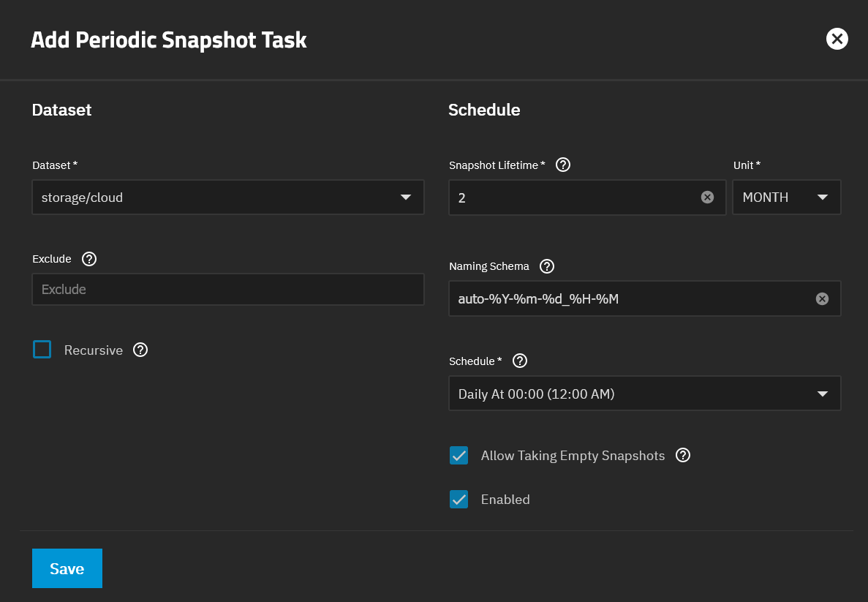868x602 pixels.
Task: Uncheck the Enabled checkbox
Action: click(x=458, y=499)
